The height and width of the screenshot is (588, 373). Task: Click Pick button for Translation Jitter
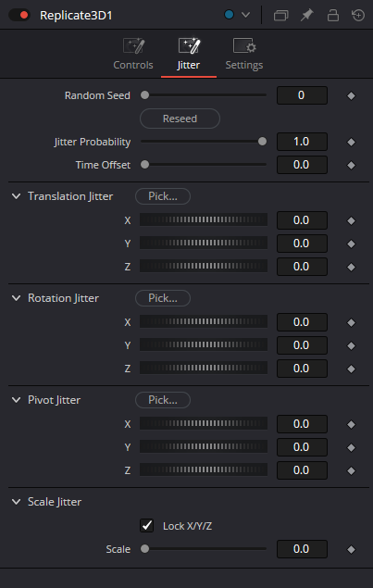[163, 196]
